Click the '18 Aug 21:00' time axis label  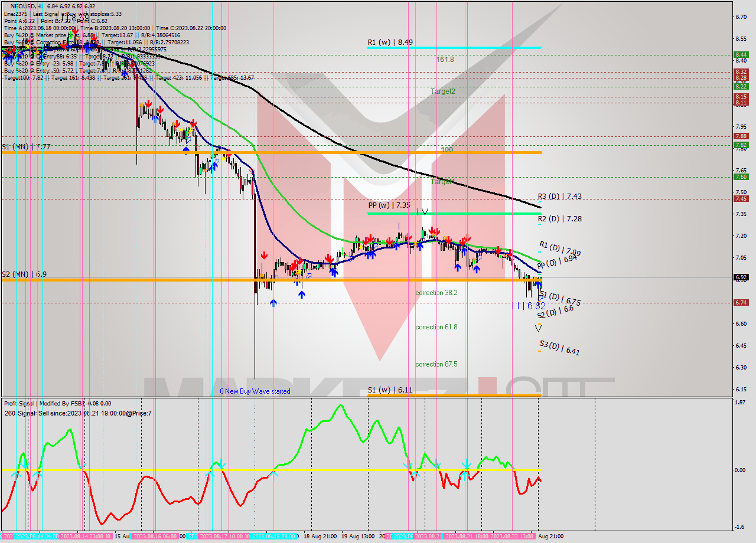pyautogui.click(x=321, y=537)
